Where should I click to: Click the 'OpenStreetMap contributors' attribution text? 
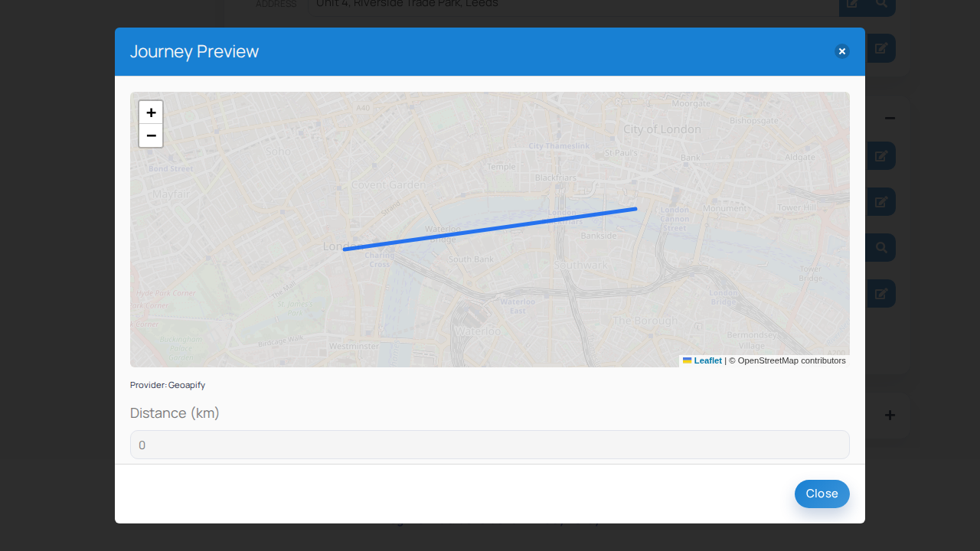pos(792,360)
